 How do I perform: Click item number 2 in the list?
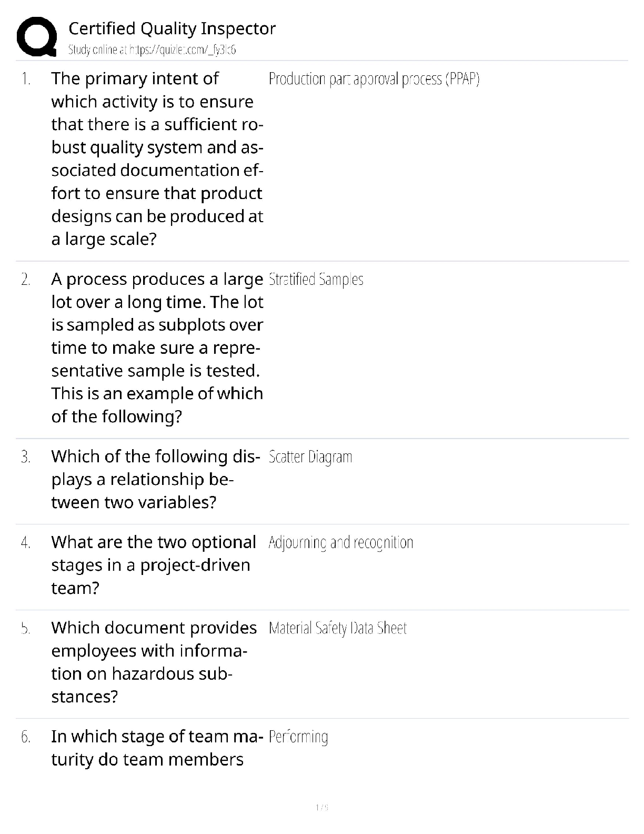[26, 280]
